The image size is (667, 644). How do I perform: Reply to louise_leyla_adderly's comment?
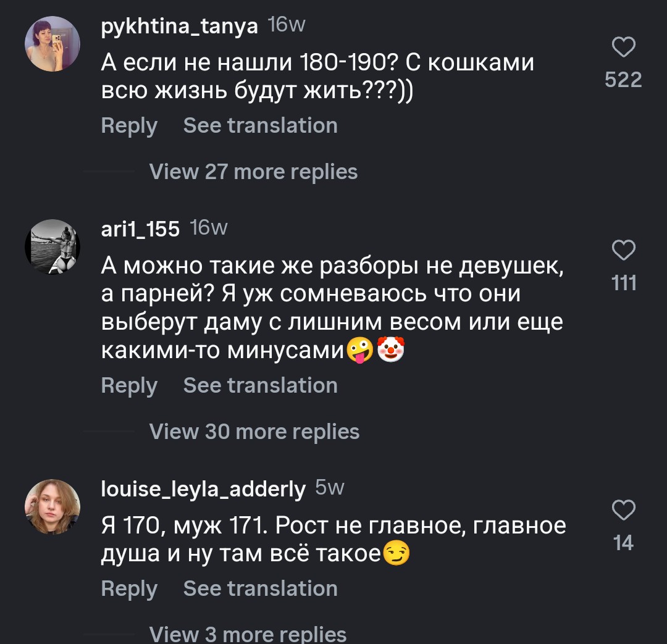[x=129, y=588]
